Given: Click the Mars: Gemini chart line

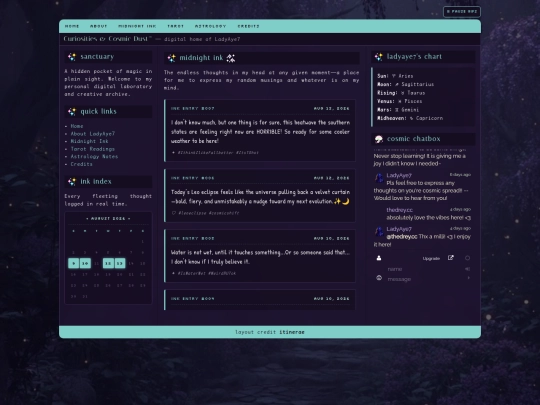Looking at the screenshot, I should coord(398,110).
